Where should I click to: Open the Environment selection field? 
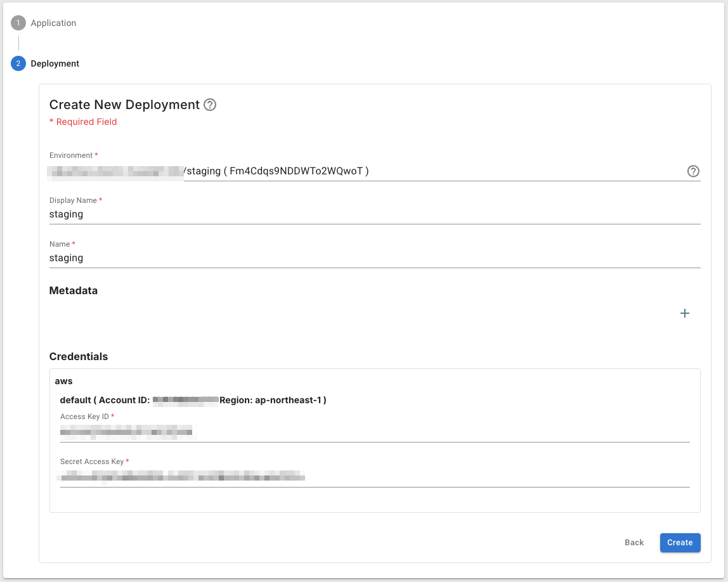[368, 171]
